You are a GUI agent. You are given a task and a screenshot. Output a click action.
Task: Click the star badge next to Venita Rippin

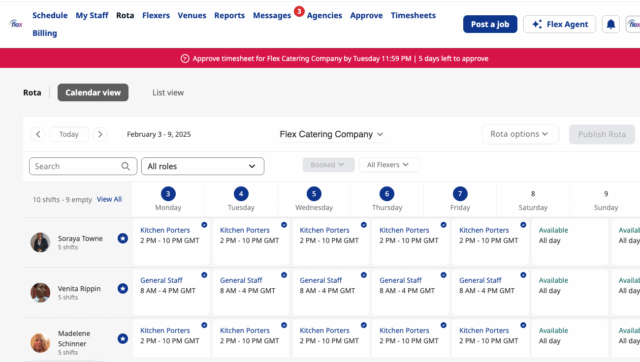[x=123, y=289]
